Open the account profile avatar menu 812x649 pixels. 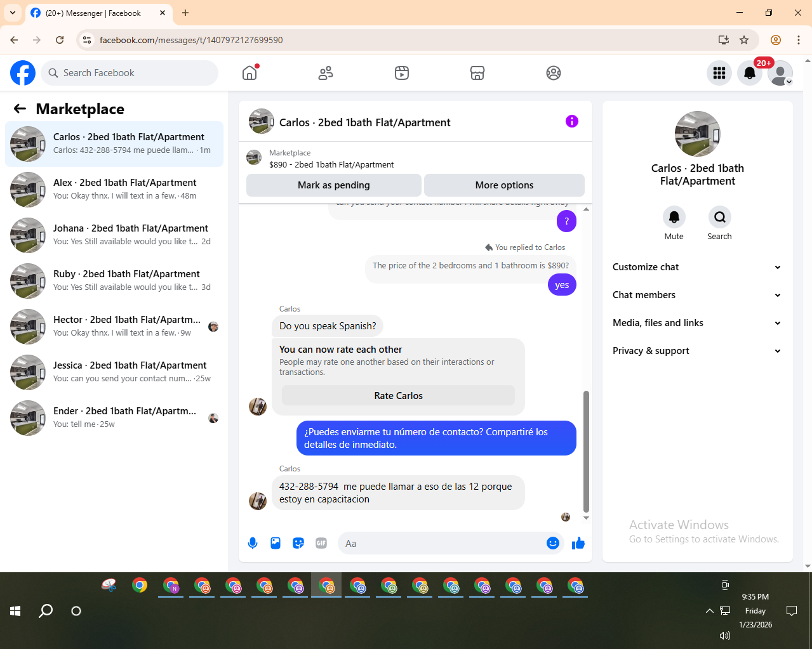pyautogui.click(x=780, y=73)
